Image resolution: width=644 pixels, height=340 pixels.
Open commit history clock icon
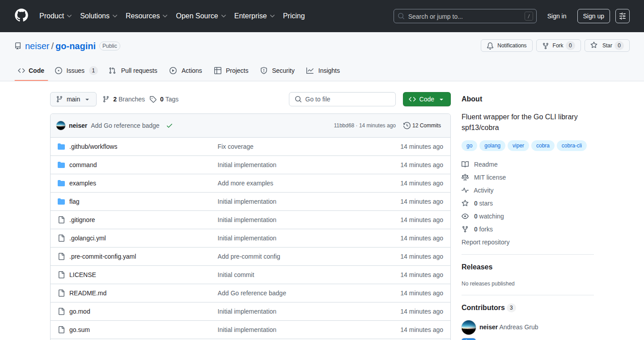[x=407, y=126]
